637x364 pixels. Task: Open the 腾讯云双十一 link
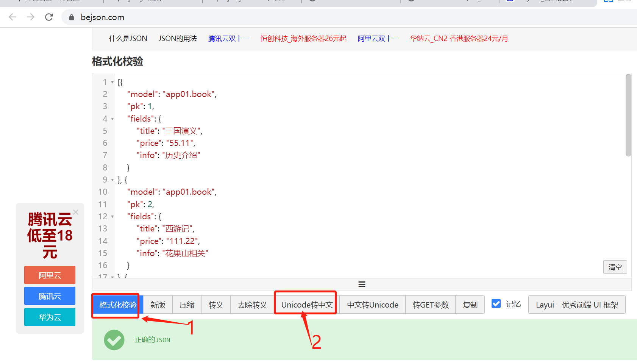(x=229, y=39)
